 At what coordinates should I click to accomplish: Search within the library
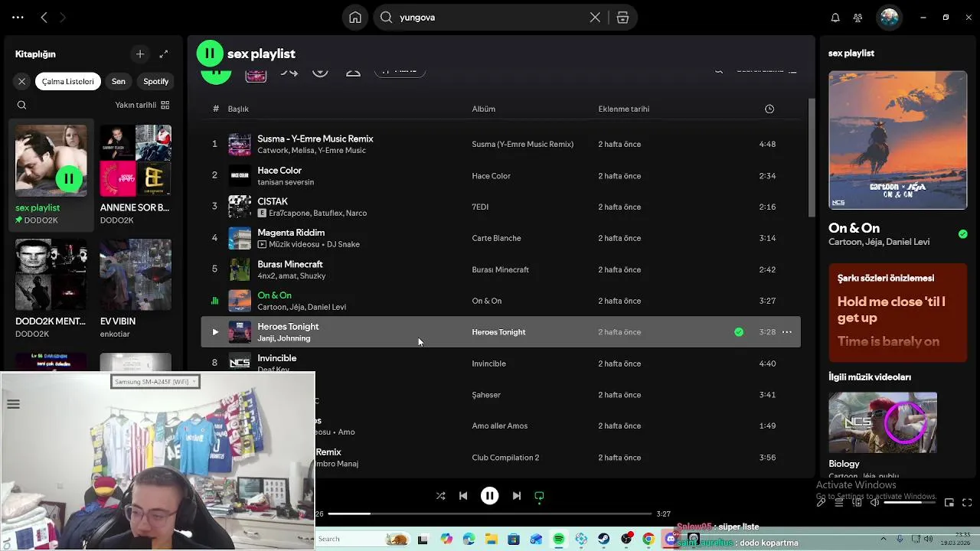[x=21, y=105]
